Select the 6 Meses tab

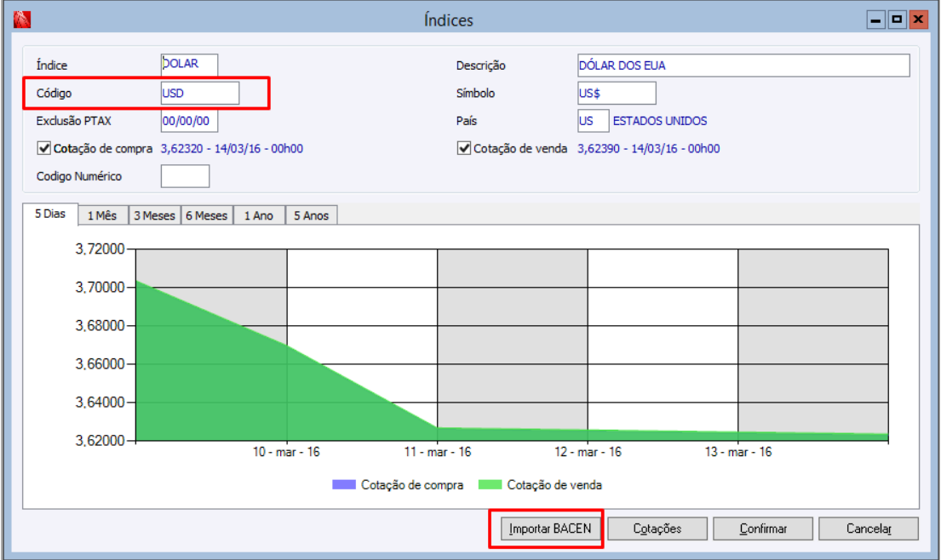[x=206, y=216]
